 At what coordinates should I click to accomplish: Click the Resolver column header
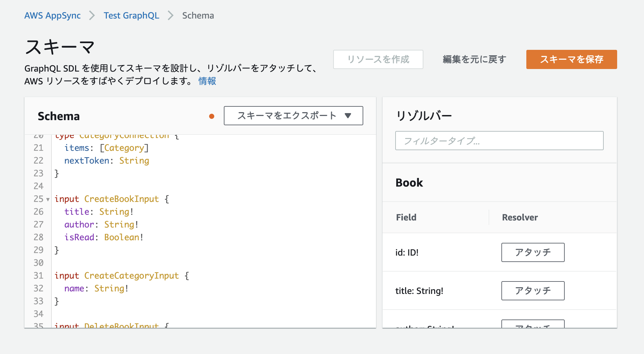tap(520, 218)
